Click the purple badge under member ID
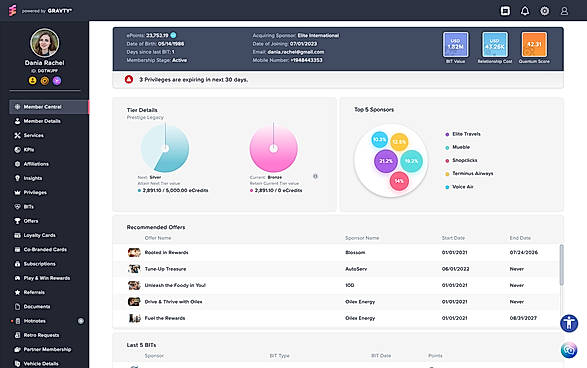This screenshot has height=368, width=587. tap(57, 80)
